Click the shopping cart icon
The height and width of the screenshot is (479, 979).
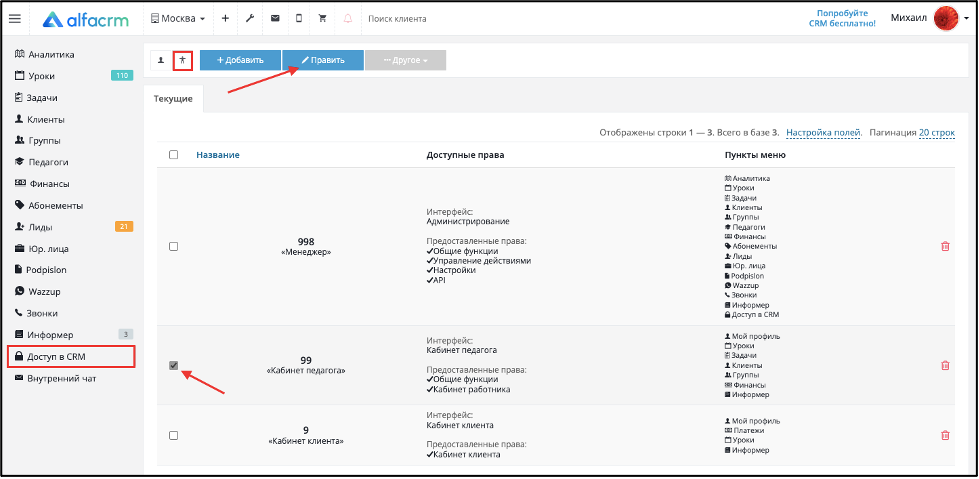[x=323, y=19]
